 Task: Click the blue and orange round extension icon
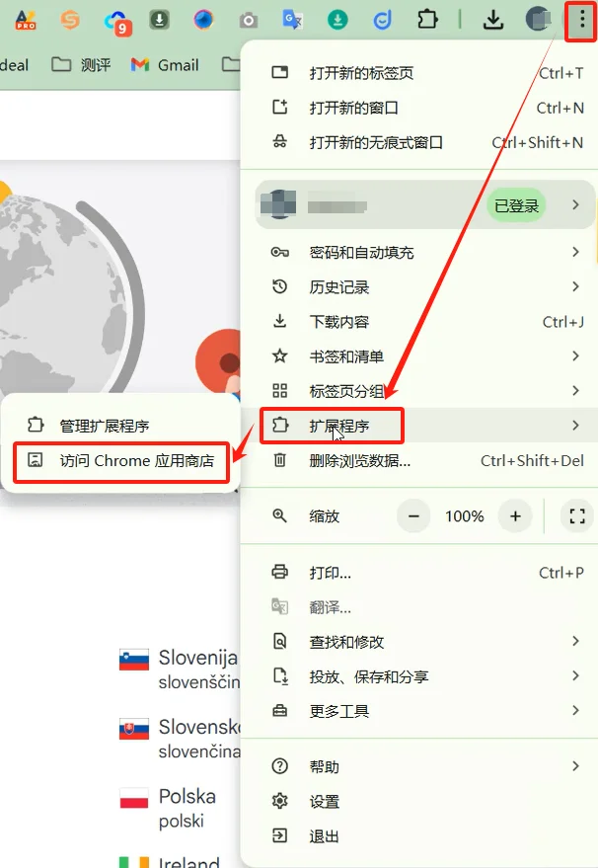203,21
